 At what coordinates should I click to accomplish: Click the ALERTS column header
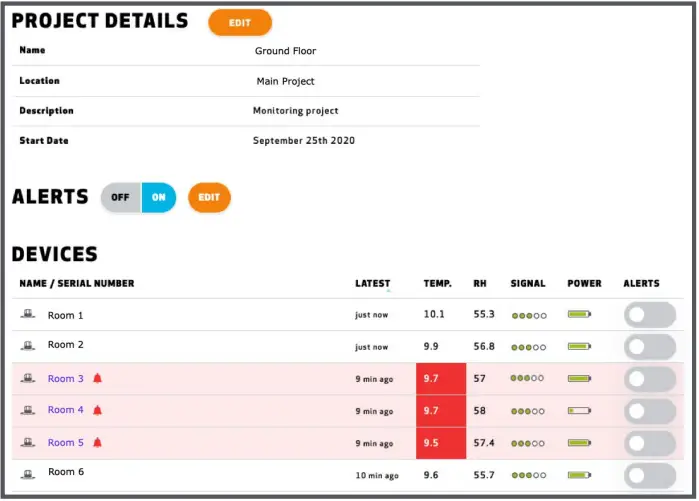pos(641,283)
